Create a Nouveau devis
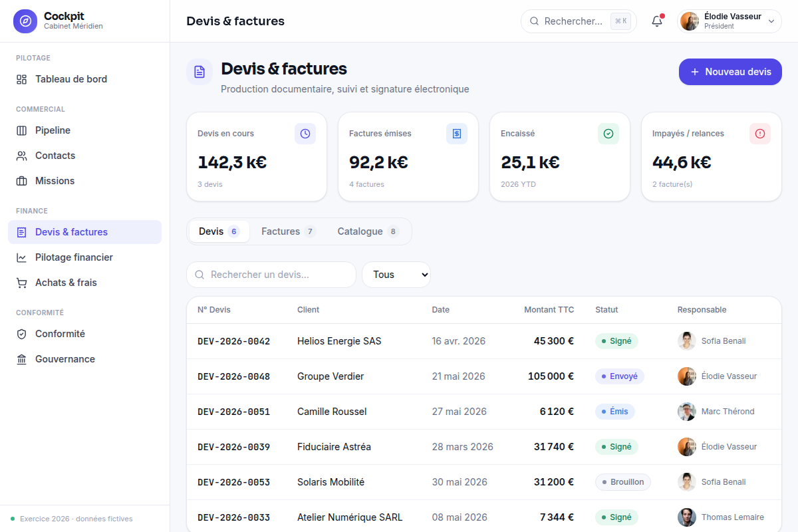Screen dimensions: 798x532 tap(730, 72)
